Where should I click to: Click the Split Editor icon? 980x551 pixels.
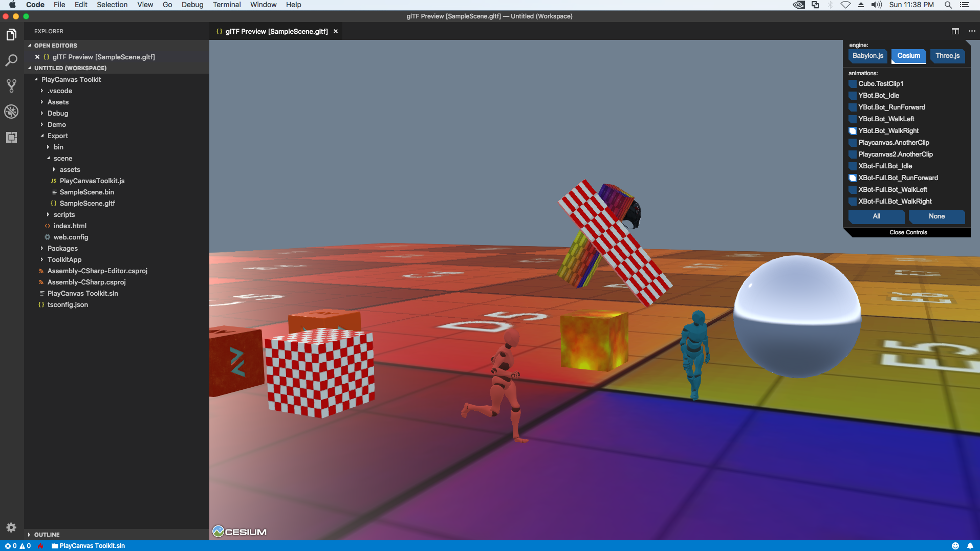pyautogui.click(x=955, y=31)
